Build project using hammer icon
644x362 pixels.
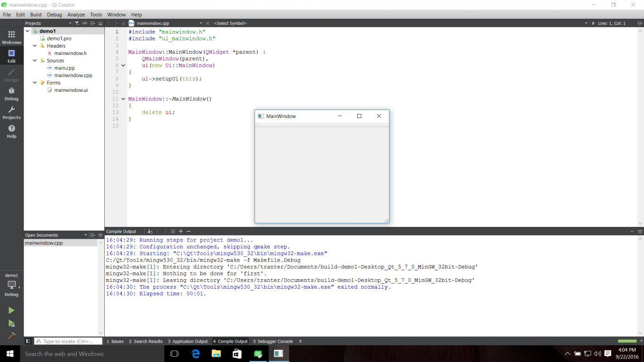(12, 335)
